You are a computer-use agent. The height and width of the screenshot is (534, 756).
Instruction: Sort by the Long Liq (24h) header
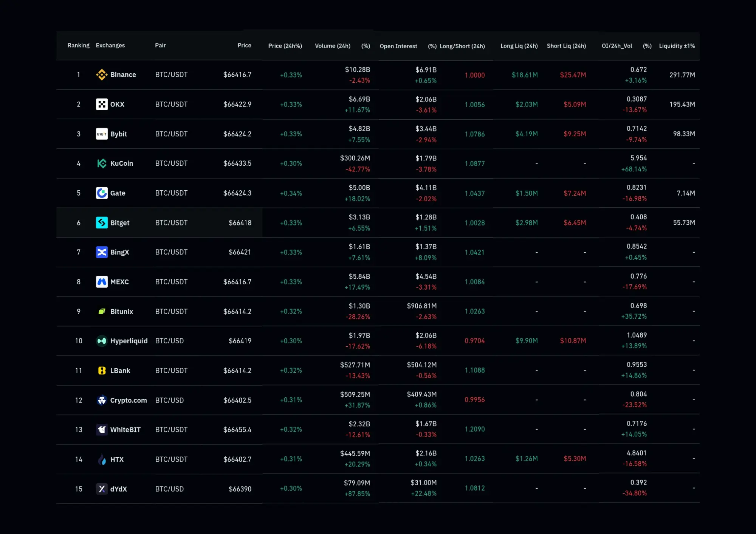coord(519,46)
